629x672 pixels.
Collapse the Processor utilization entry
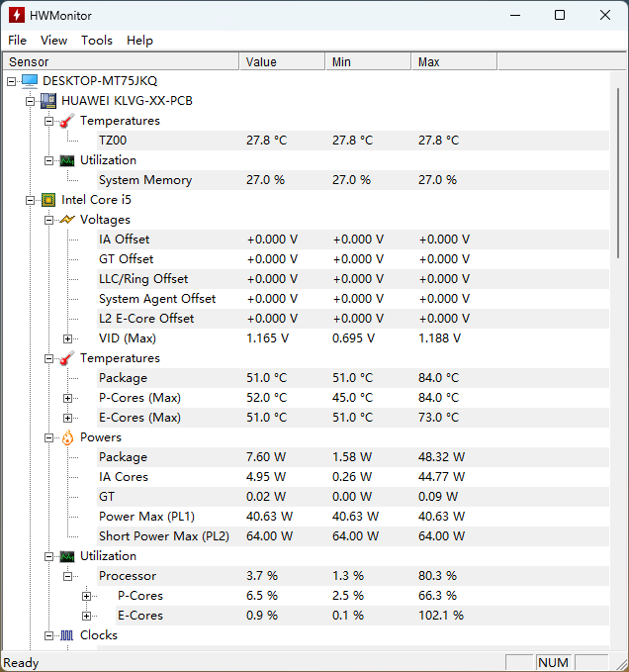67,576
